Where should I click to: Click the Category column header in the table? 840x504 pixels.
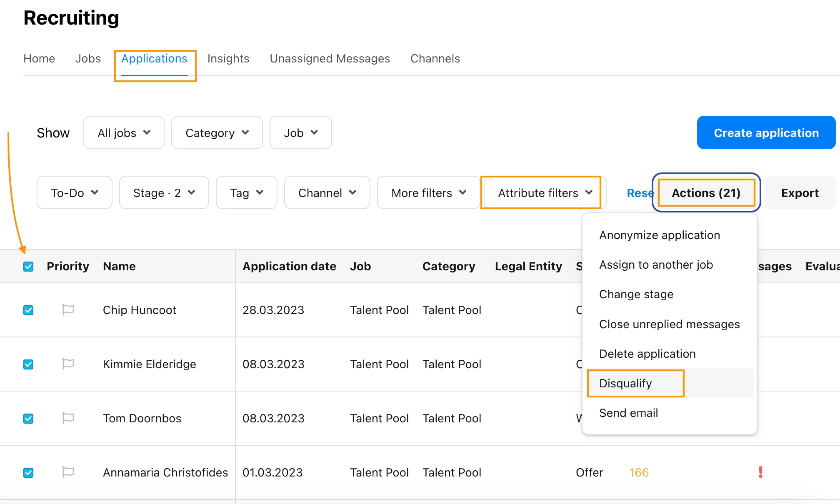(449, 267)
